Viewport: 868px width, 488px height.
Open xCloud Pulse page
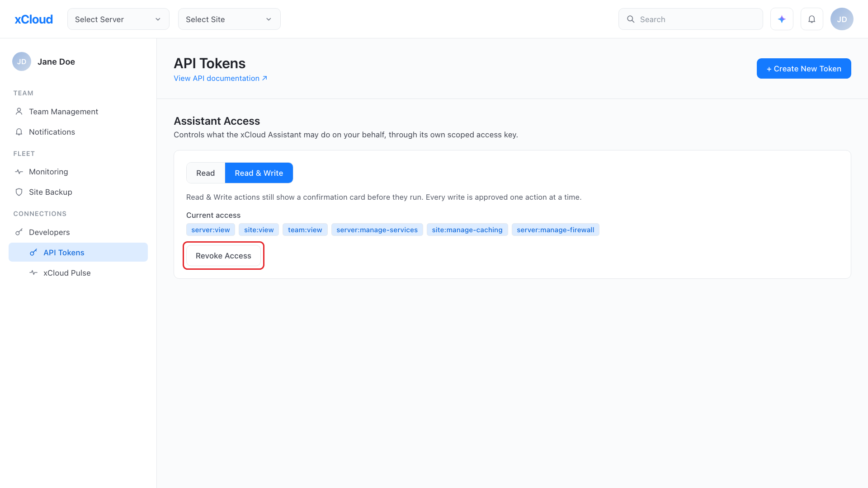click(x=78, y=273)
